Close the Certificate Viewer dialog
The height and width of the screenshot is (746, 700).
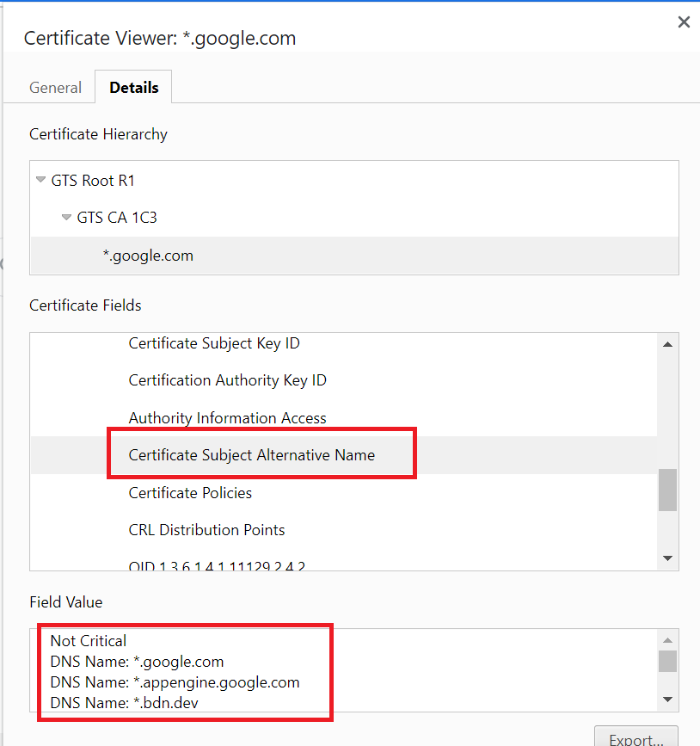pyautogui.click(x=684, y=22)
